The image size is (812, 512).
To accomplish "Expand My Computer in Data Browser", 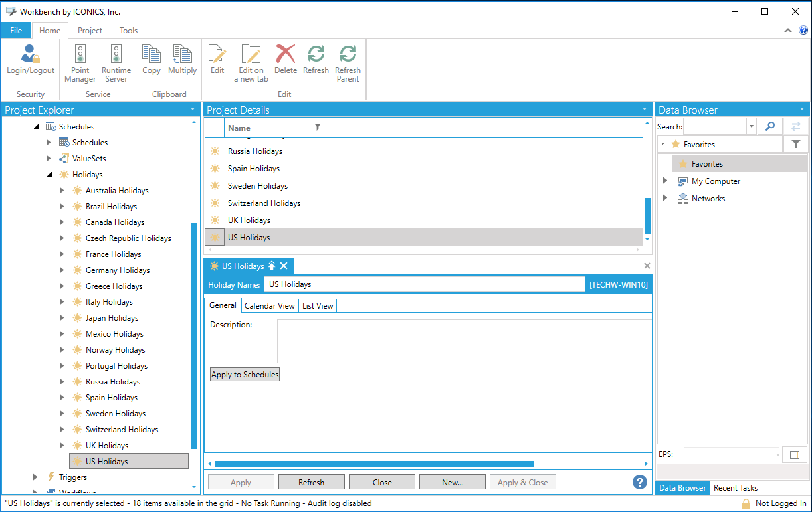I will click(665, 181).
